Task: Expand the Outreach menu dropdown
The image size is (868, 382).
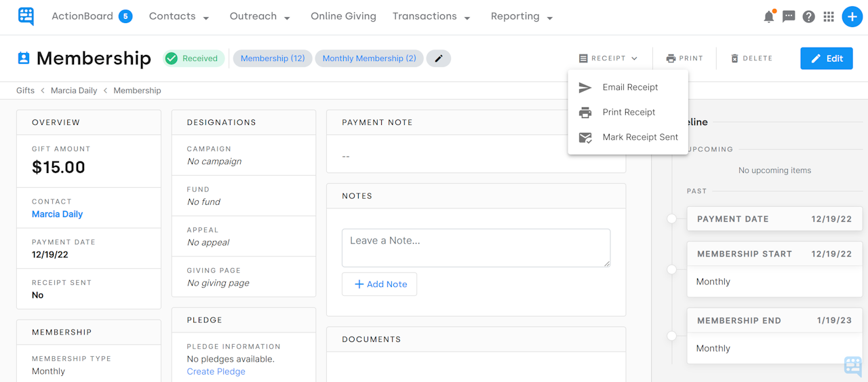Action: [287, 18]
